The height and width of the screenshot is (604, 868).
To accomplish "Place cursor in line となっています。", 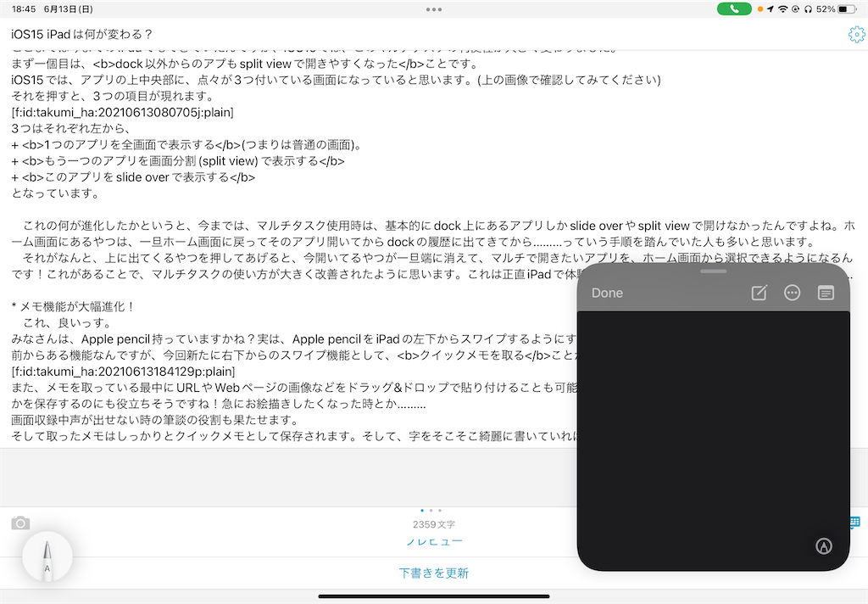I will (x=55, y=193).
